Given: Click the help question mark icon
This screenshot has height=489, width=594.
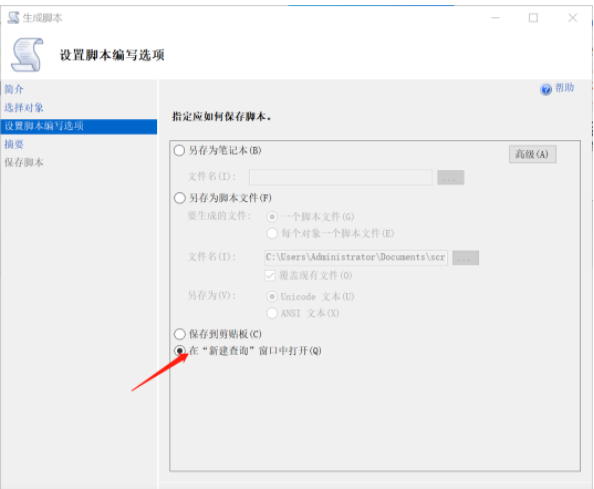Looking at the screenshot, I should [x=546, y=89].
